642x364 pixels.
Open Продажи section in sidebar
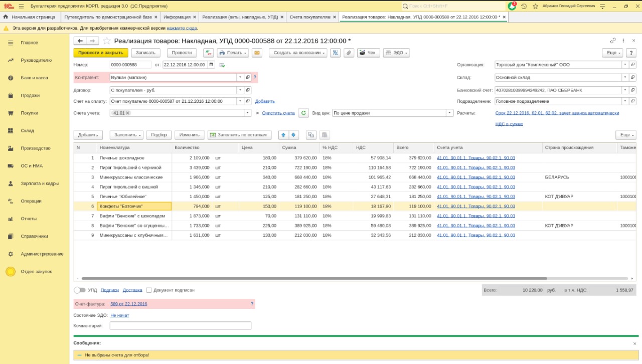point(30,95)
